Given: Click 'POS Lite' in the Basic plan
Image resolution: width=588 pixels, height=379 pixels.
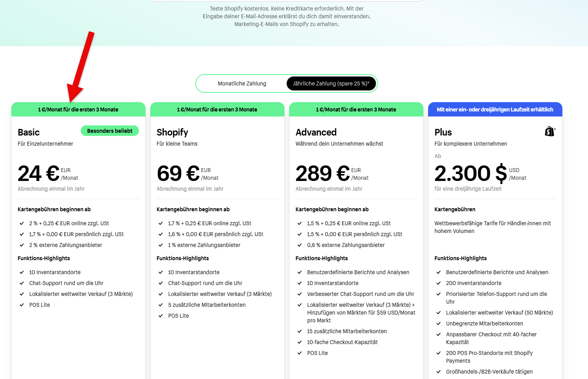Looking at the screenshot, I should point(40,305).
